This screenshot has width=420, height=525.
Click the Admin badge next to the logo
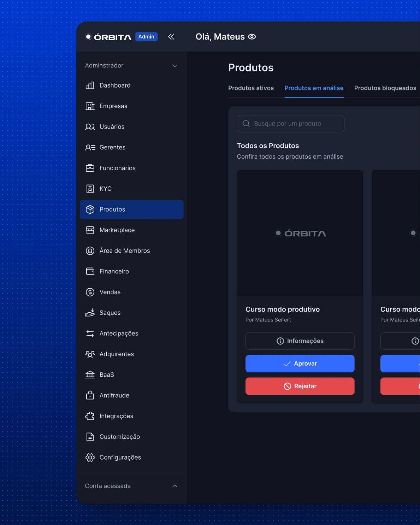146,37
